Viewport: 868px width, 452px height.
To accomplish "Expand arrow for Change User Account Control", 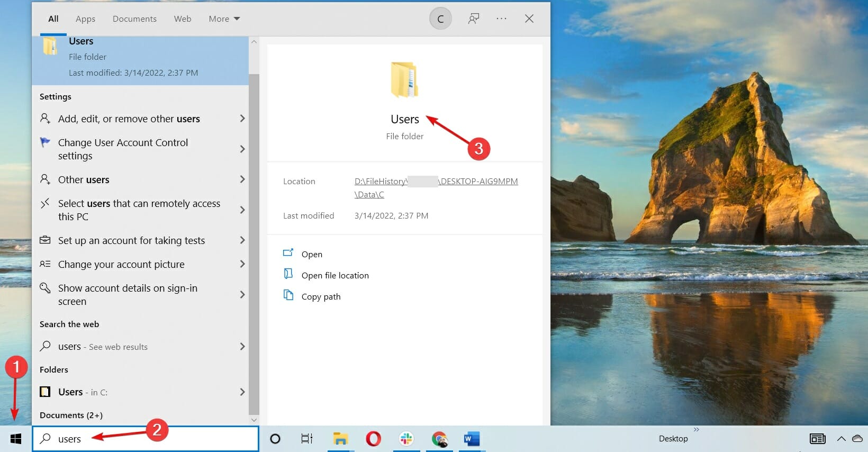I will pos(242,149).
